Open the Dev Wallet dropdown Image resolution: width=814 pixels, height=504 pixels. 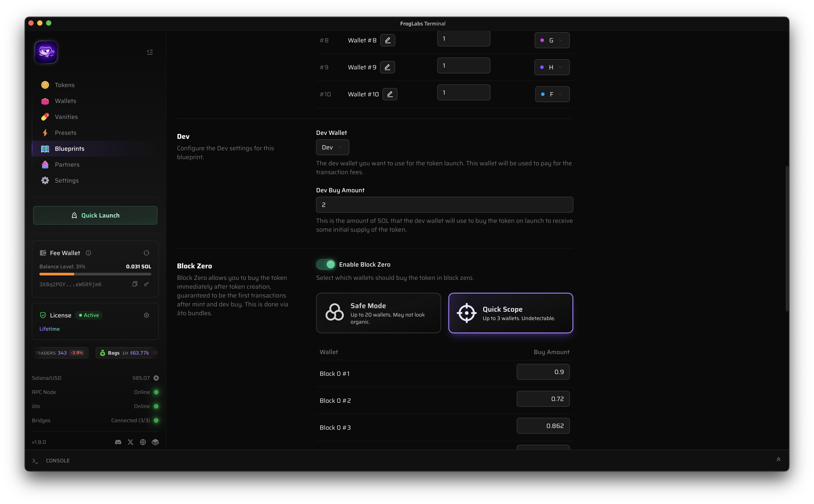tap(332, 147)
